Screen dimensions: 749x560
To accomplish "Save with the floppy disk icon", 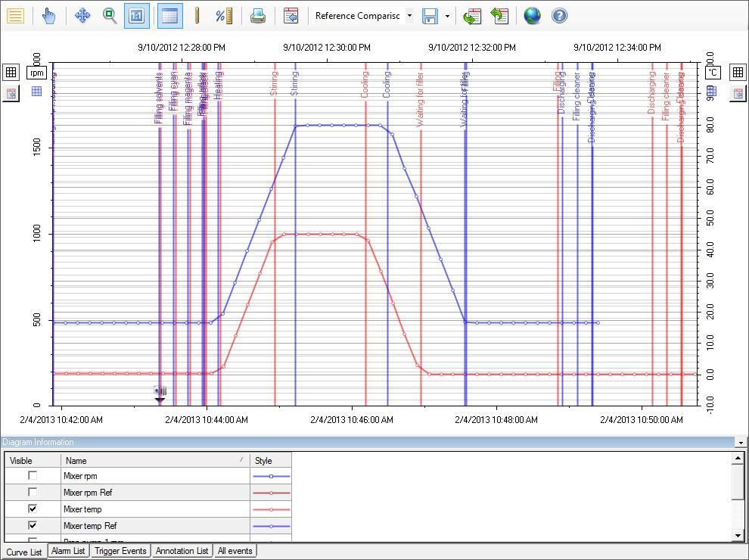I will [430, 16].
